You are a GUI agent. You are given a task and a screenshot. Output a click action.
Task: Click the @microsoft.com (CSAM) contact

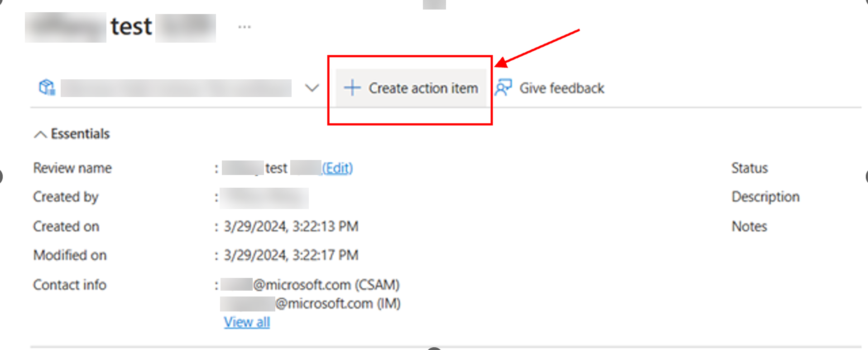pos(310,285)
